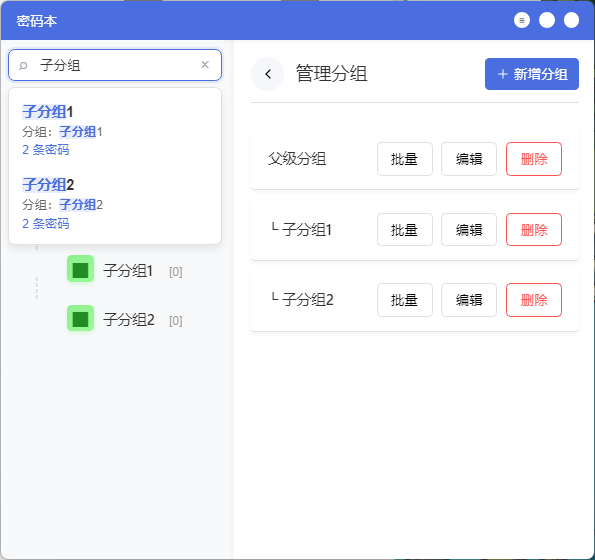Image resolution: width=595 pixels, height=560 pixels.
Task: Edit the 子分组2 group
Action: pos(469,300)
